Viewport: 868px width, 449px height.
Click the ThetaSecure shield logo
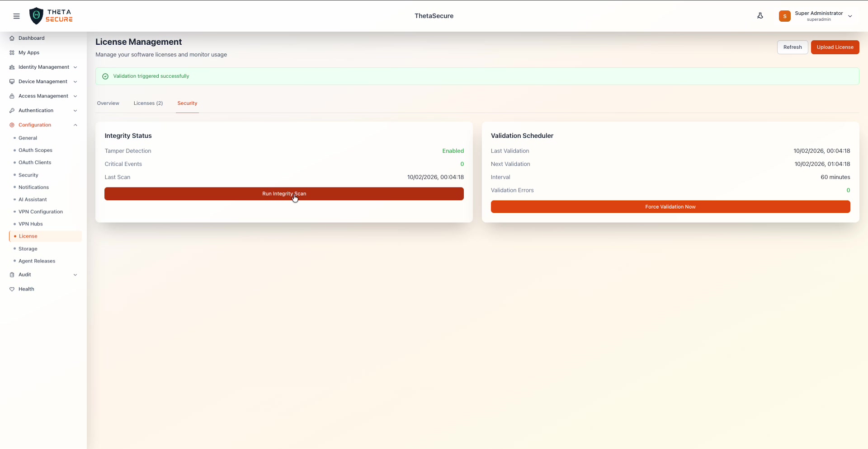(36, 16)
